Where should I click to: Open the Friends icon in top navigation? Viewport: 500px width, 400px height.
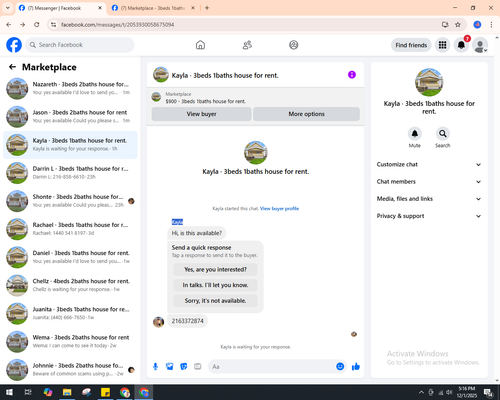[x=247, y=45]
